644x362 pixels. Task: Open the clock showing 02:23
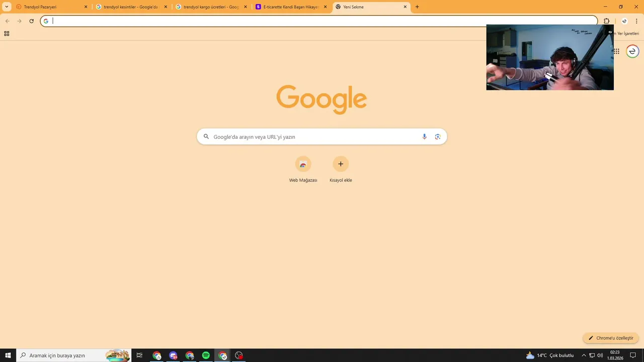point(615,355)
